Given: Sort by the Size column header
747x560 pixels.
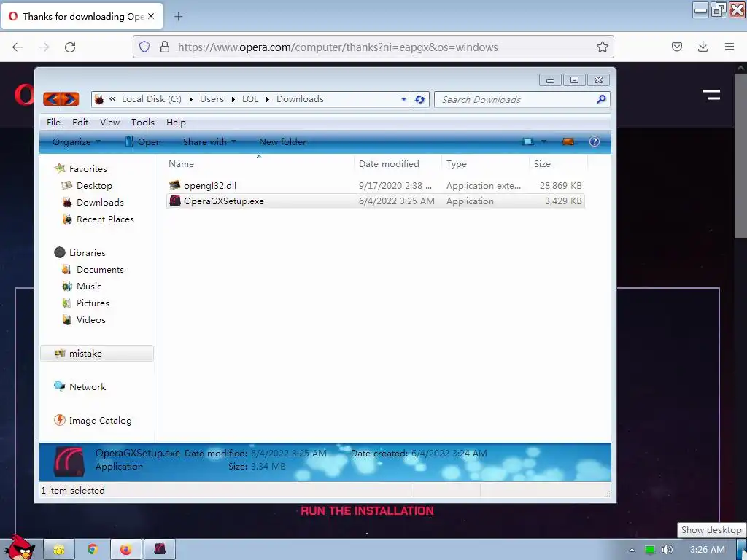Looking at the screenshot, I should point(558,164).
